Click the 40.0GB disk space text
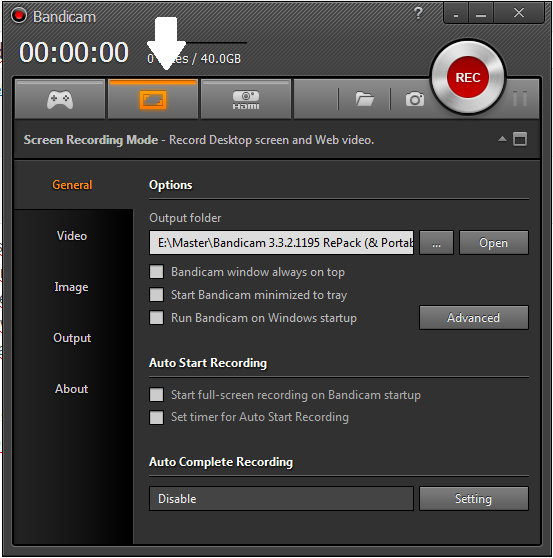 [221, 59]
